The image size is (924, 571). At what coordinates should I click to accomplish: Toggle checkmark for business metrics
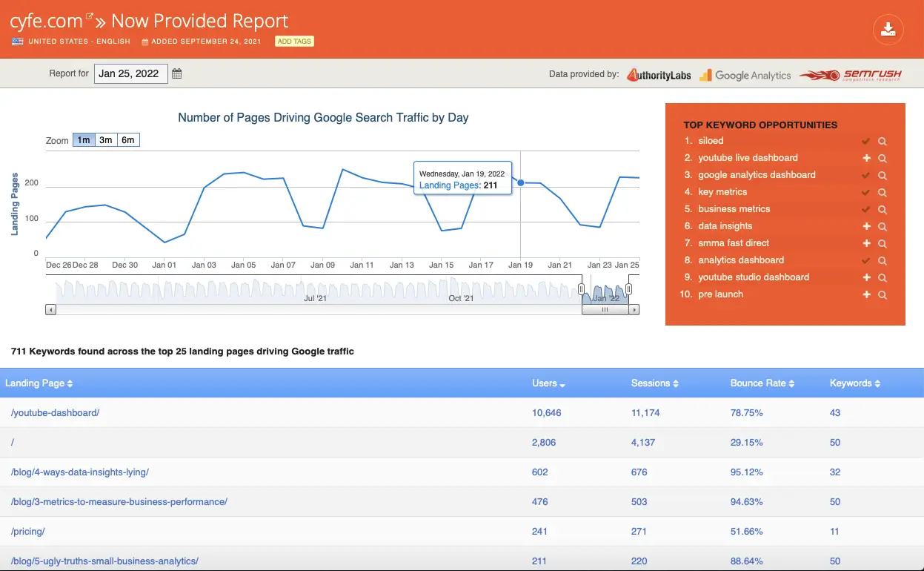(865, 209)
